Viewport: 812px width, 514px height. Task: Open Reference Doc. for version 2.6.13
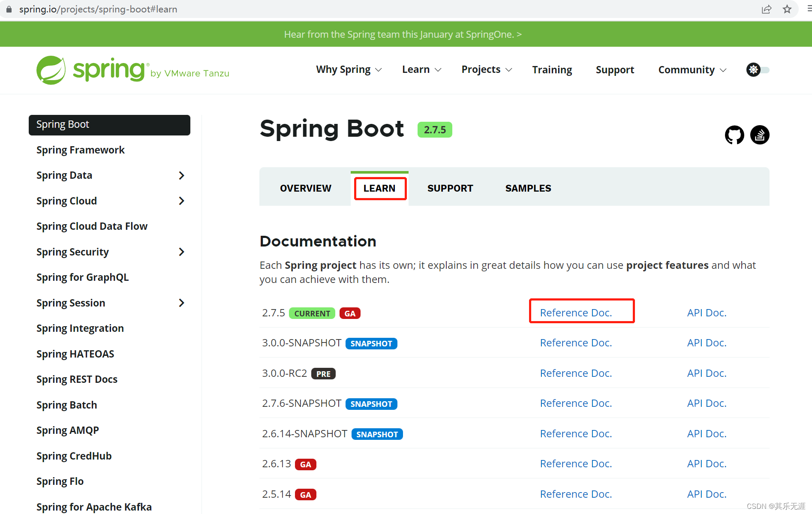(x=576, y=464)
